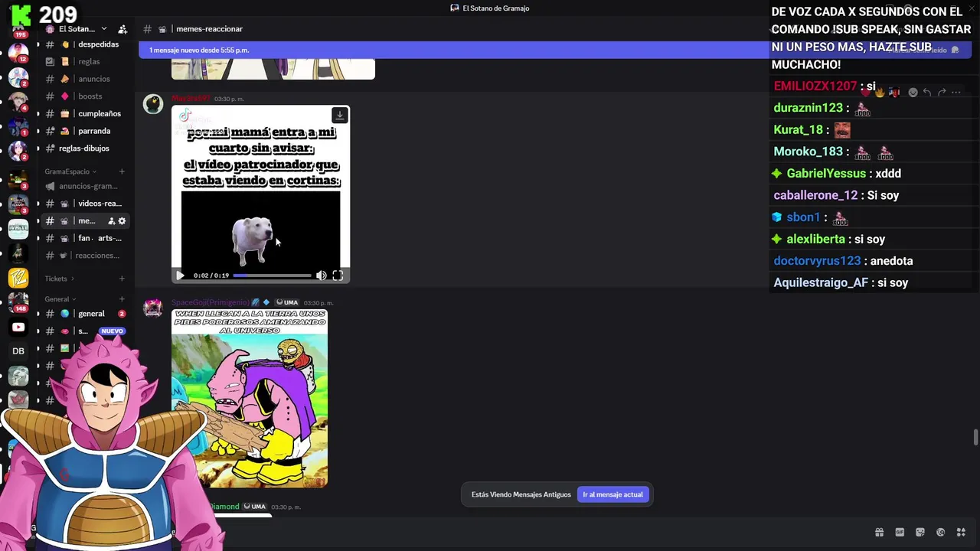Viewport: 980px width, 551px height.
Task: Open the invite members icon beside the server name
Action: click(122, 29)
